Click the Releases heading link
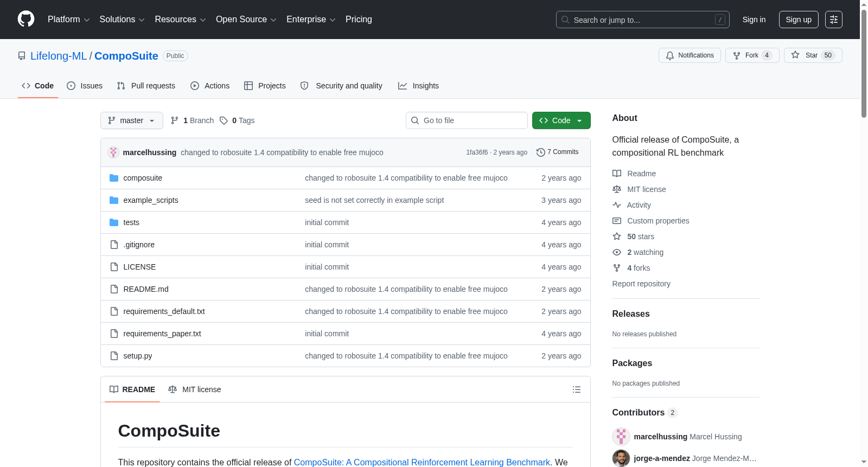The image size is (868, 467). 631,314
